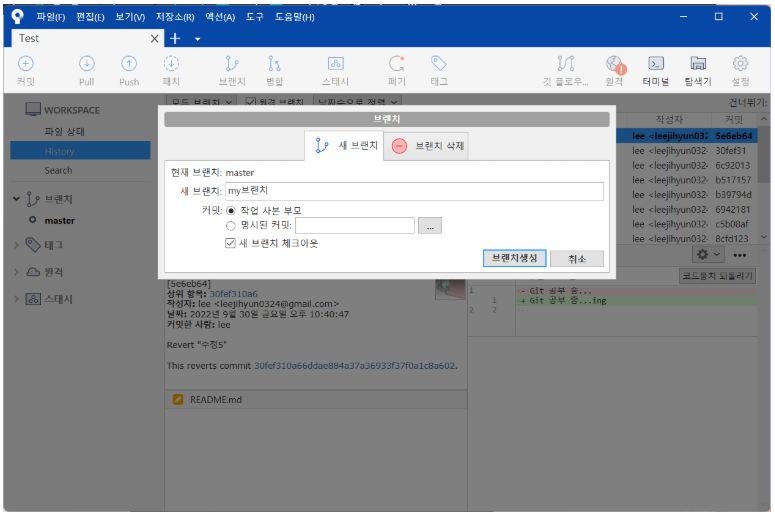This screenshot has width=775, height=514.
Task: Click the 작성자 column header
Action: (x=669, y=120)
